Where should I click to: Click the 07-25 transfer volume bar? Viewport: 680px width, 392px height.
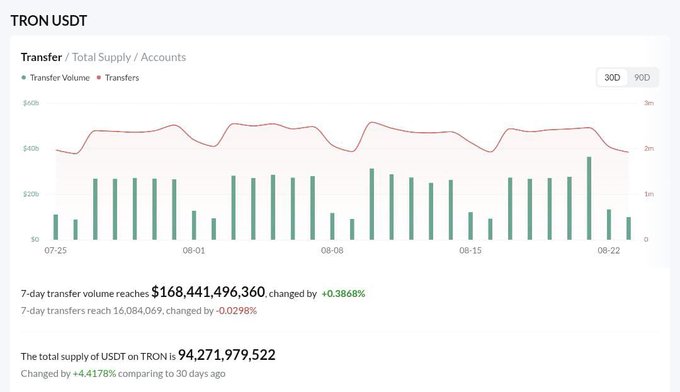tap(56, 227)
